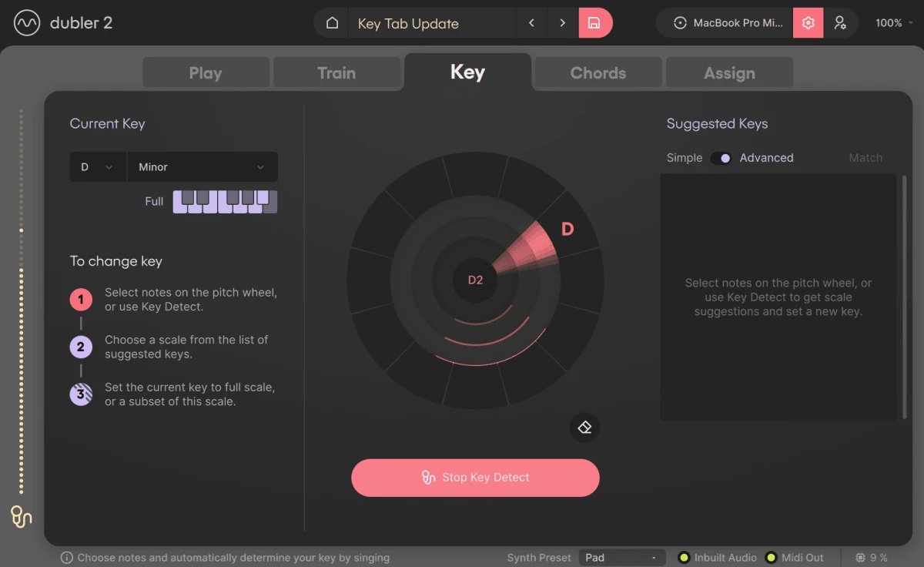Switch to the Assign tab
Viewport: 924px width, 567px height.
point(729,73)
